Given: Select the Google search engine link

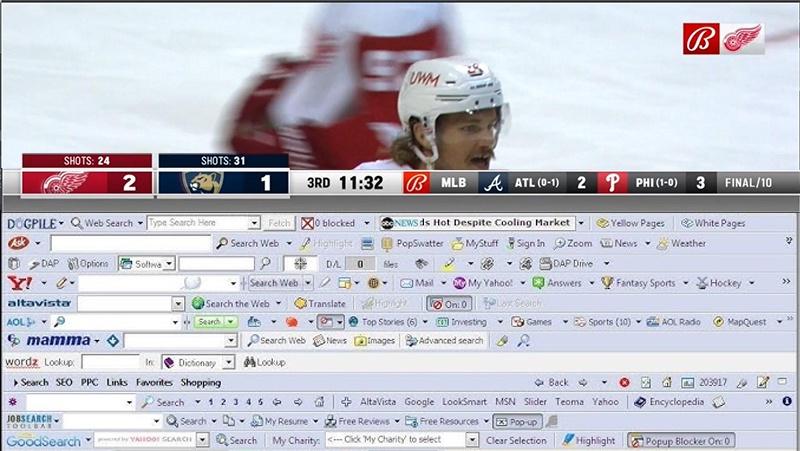Looking at the screenshot, I should pos(419,402).
